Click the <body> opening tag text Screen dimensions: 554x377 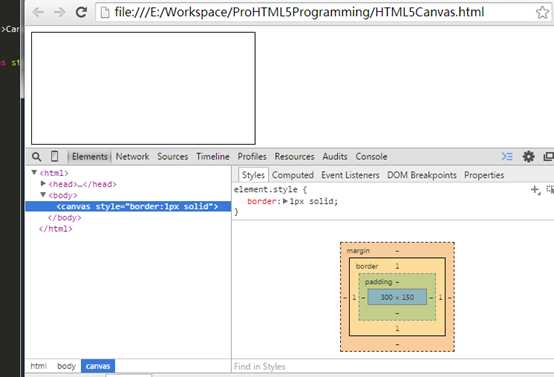click(63, 195)
